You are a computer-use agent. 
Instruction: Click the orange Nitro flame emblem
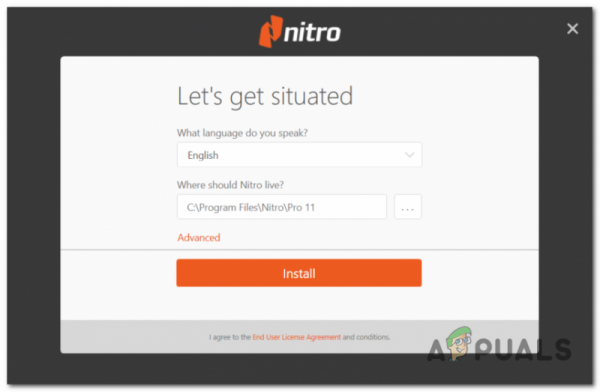coord(271,31)
